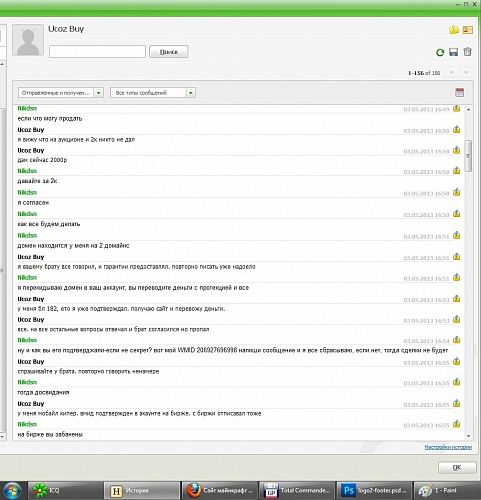Click the message text 'если что могу продать'

[x=50, y=119]
